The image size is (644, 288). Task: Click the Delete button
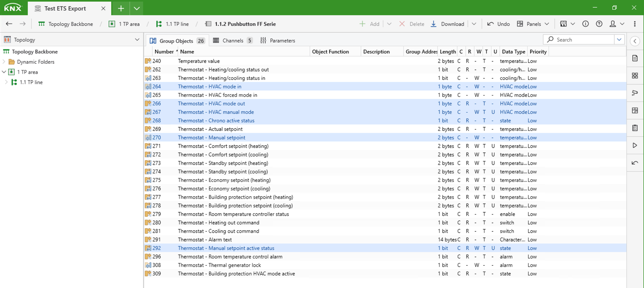(412, 24)
